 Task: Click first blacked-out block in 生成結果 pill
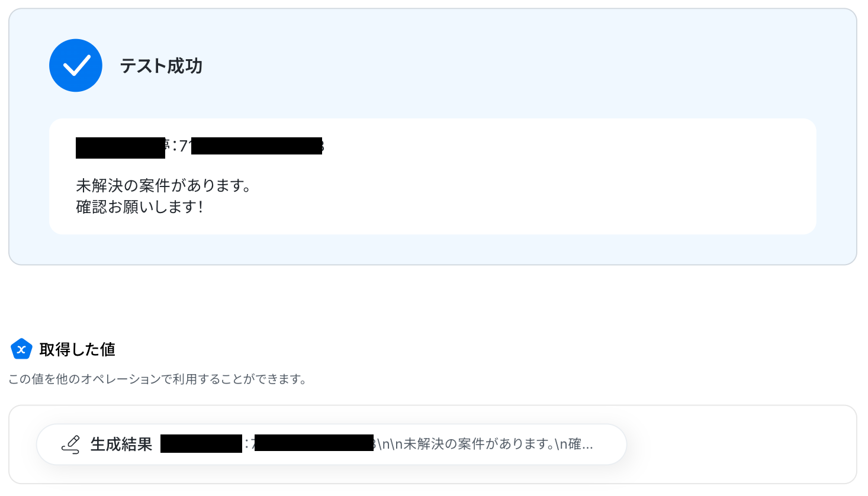tap(201, 444)
